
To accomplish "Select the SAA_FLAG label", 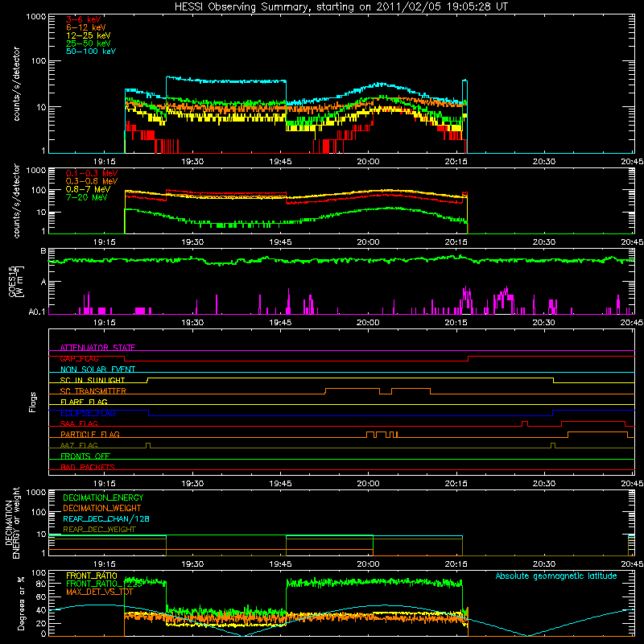I will point(79,423).
